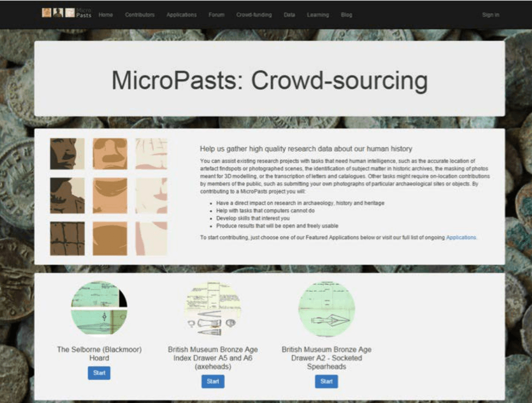Go to Applications in the navbar
Viewport: 532px width, 403px height.
point(182,15)
